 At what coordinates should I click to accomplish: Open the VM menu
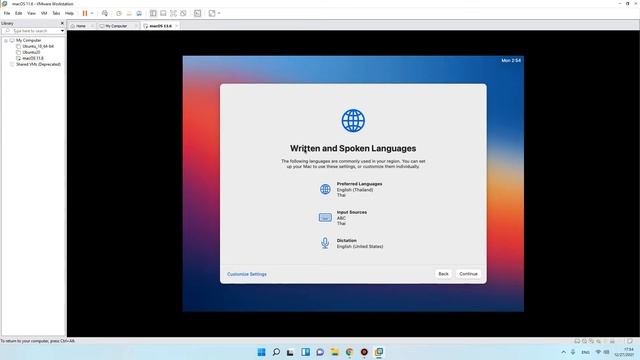(44, 13)
